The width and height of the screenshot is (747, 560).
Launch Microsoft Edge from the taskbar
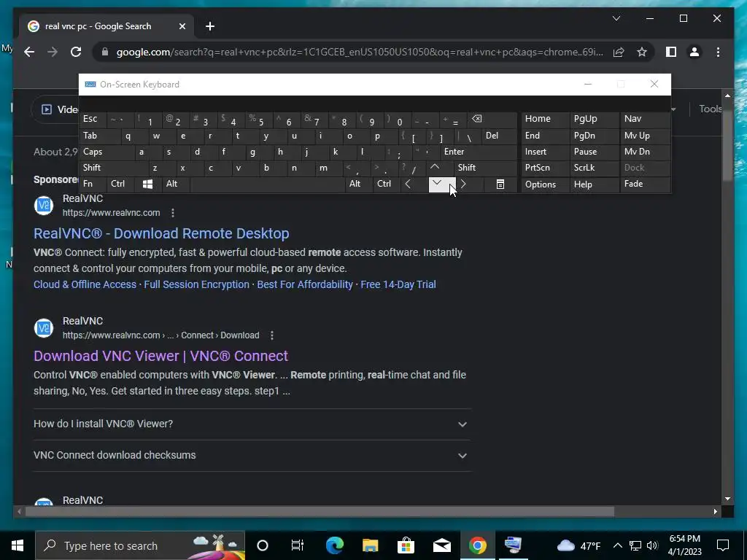(x=334, y=545)
